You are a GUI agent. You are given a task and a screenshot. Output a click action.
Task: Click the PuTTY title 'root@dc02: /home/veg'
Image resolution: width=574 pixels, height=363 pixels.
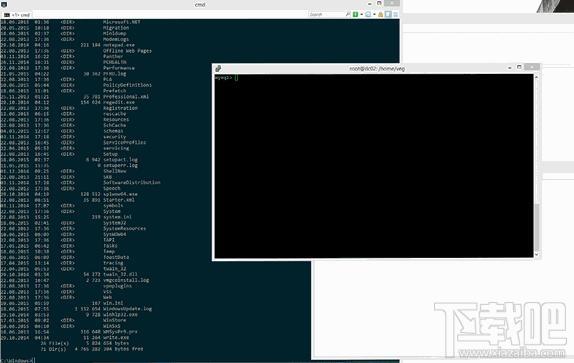(x=377, y=68)
